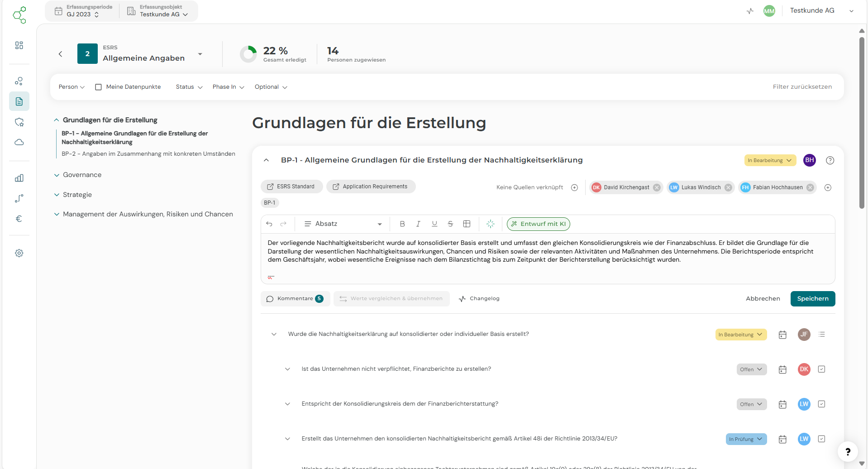Expand the Governance tree section
The height and width of the screenshot is (469, 868).
tap(82, 175)
